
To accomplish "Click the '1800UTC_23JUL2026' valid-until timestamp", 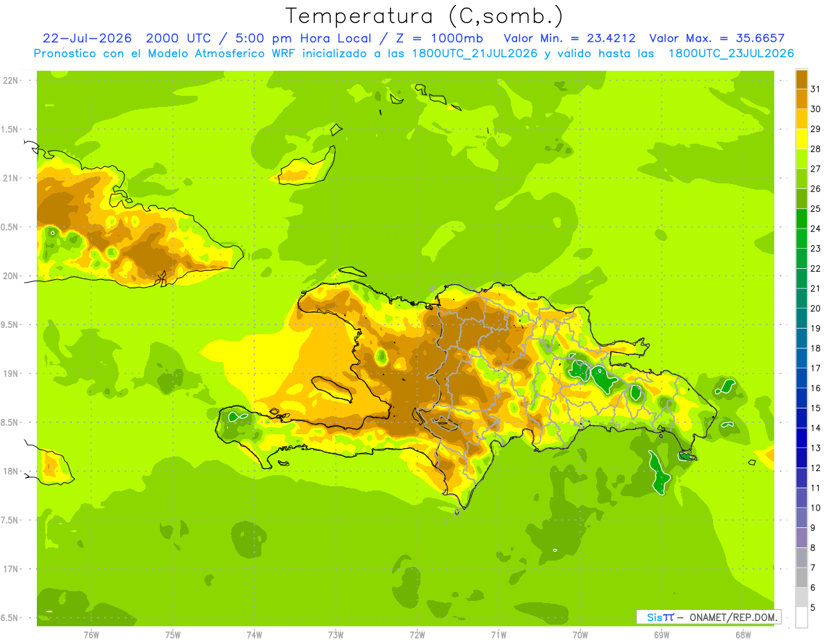I will [731, 53].
